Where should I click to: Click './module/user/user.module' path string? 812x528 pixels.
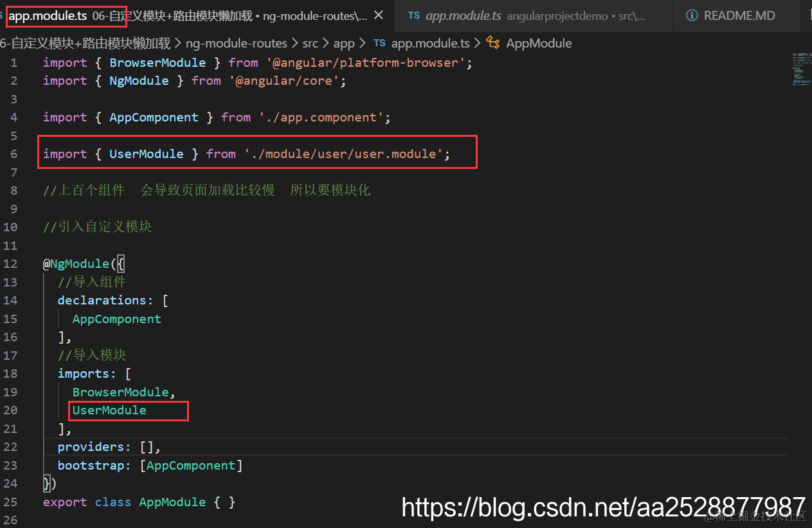(x=343, y=154)
